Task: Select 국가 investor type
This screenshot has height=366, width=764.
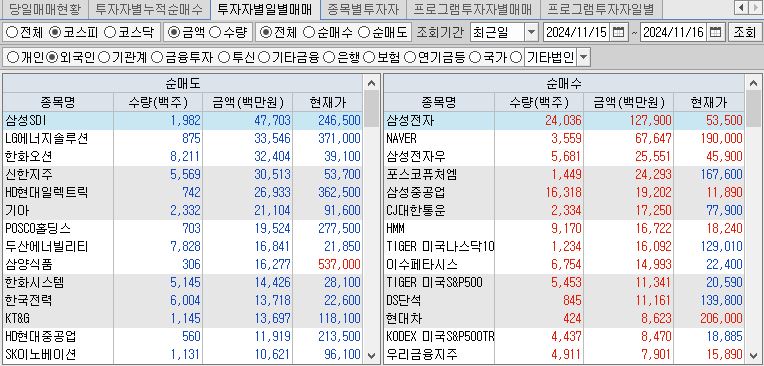Action: coord(475,58)
